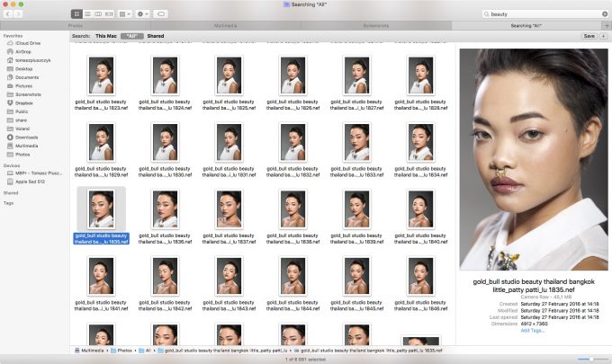The width and height of the screenshot is (612, 364).
Task: Click file name ending 1833.nef
Action: click(x=356, y=172)
